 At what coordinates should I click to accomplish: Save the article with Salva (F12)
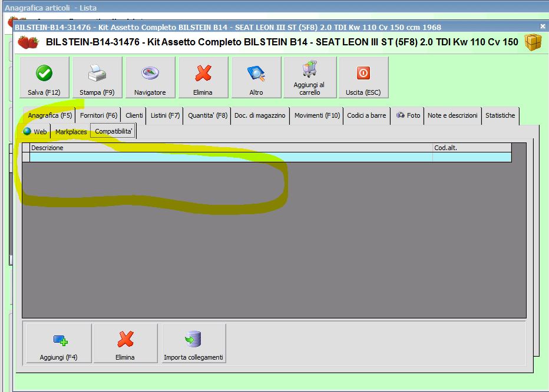(x=44, y=77)
